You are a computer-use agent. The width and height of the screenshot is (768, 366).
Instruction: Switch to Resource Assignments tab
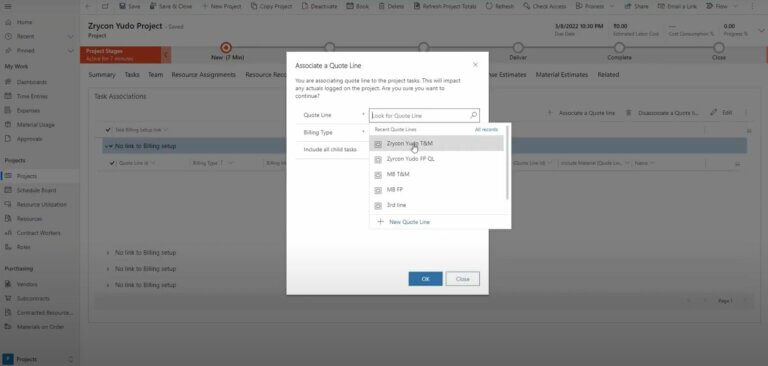pyautogui.click(x=203, y=75)
